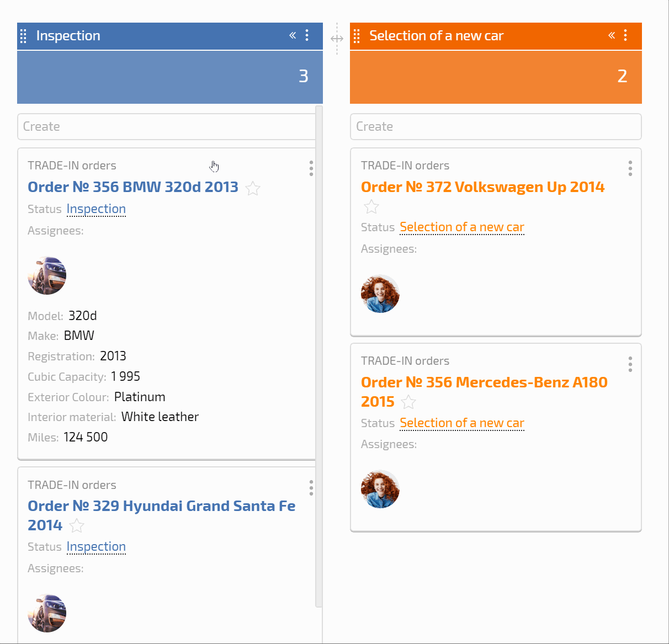The image size is (669, 644).
Task: Open the Order № 372 Volkswagen Up 2014 link
Action: coord(483,187)
